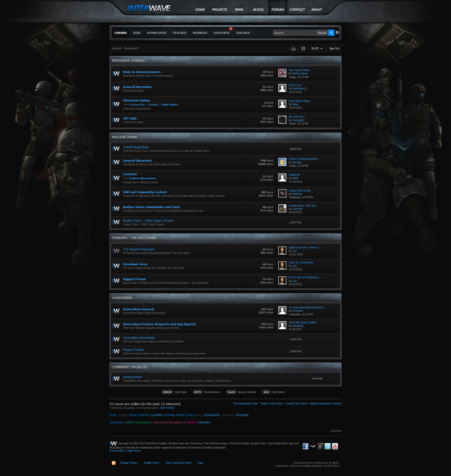
Task: Click forum icon beside SourceBans Downloads
Action: point(116,339)
